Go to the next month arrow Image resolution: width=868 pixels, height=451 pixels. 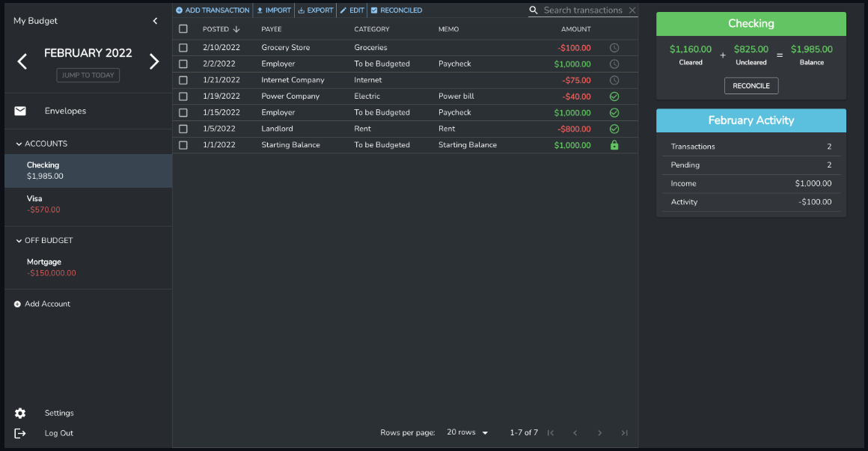coord(154,61)
